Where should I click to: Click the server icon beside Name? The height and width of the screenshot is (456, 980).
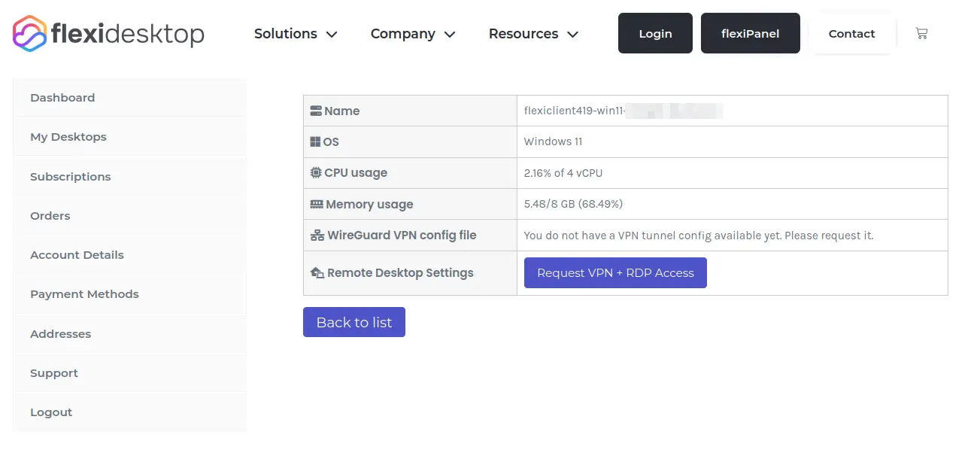[x=316, y=111]
